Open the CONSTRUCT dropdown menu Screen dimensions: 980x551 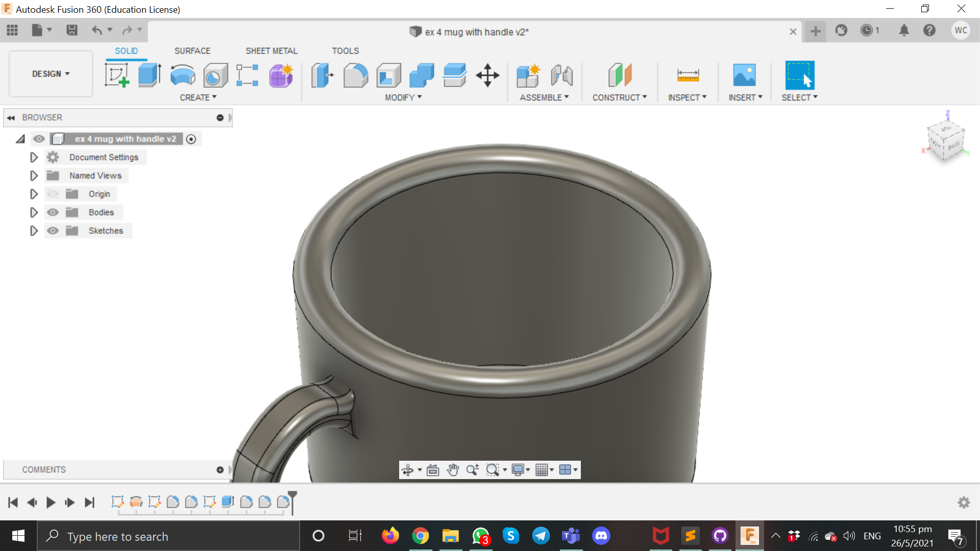click(620, 97)
